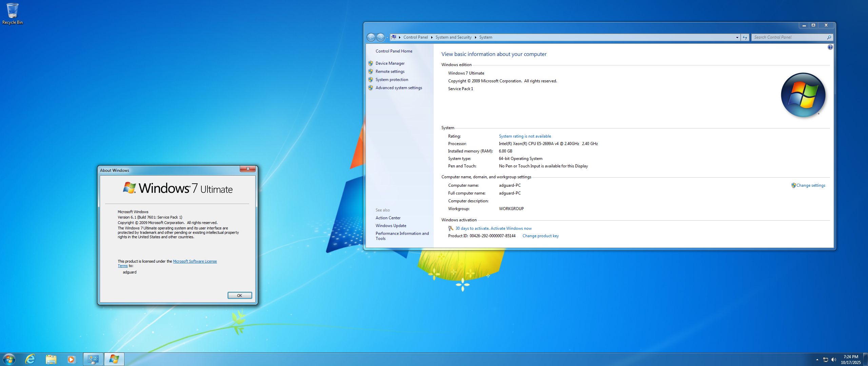The image size is (868, 366).
Task: Open recent pages dropdown arrow
Action: pyautogui.click(x=387, y=37)
